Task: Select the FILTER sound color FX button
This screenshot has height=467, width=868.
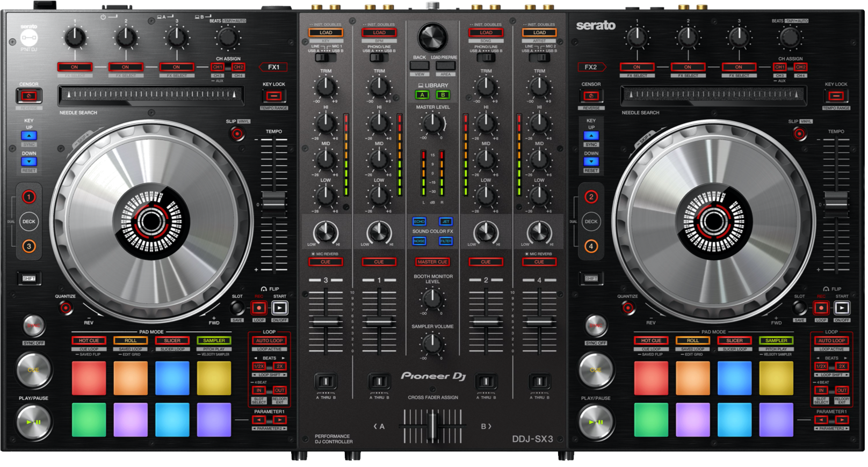Action: 446,241
